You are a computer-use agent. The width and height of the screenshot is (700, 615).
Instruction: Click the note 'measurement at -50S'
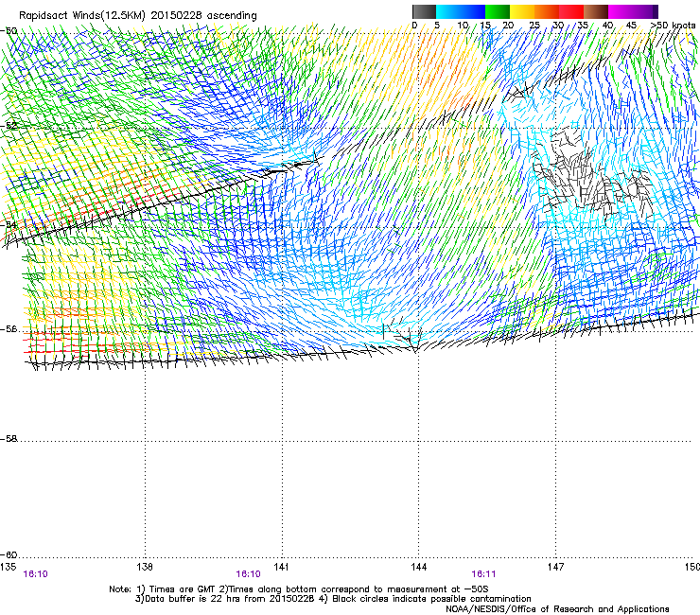point(437,589)
